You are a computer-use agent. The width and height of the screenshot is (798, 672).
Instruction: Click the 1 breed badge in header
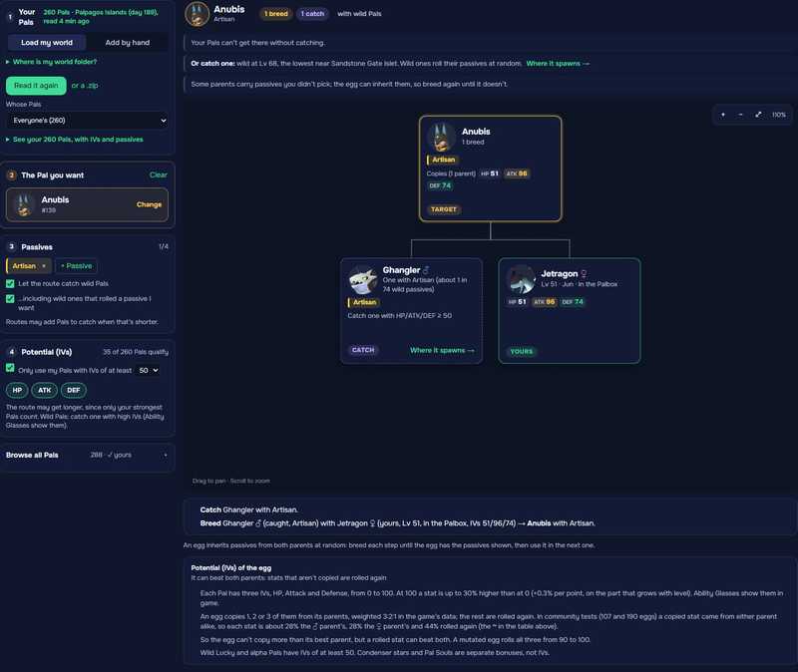click(x=276, y=14)
